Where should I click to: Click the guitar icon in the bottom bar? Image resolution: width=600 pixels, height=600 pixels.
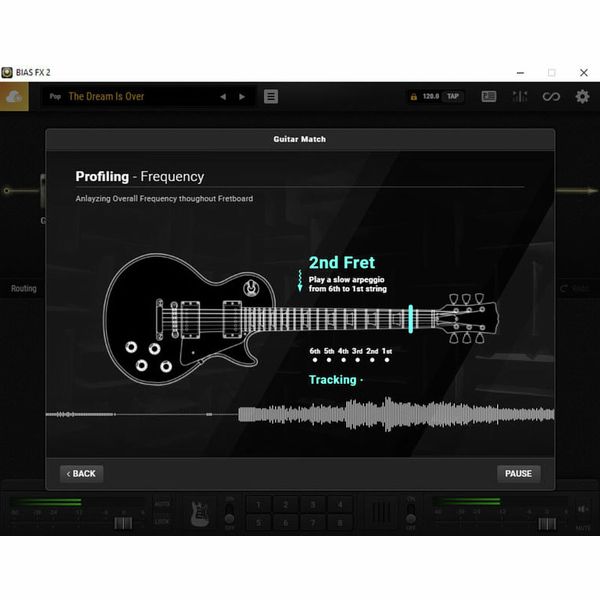(x=200, y=513)
